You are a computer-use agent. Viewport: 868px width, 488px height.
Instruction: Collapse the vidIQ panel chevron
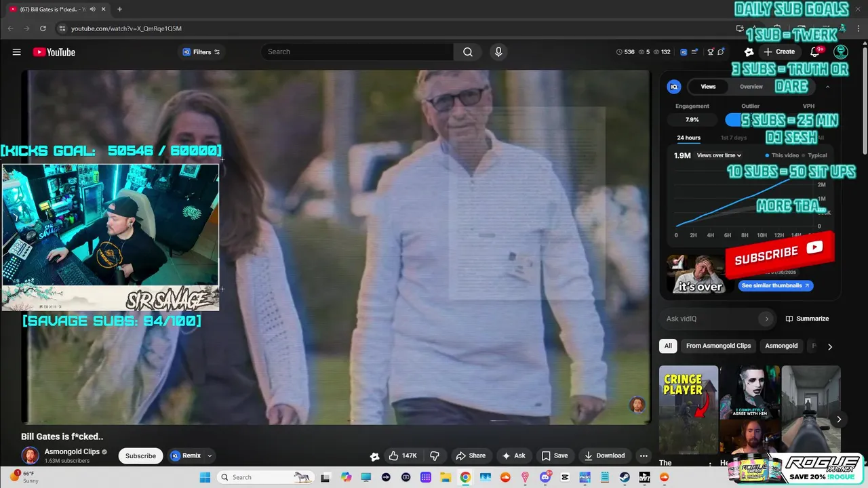point(827,87)
